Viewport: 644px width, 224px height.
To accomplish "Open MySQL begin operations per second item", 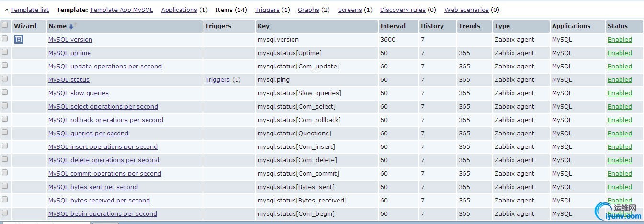I will [x=102, y=214].
